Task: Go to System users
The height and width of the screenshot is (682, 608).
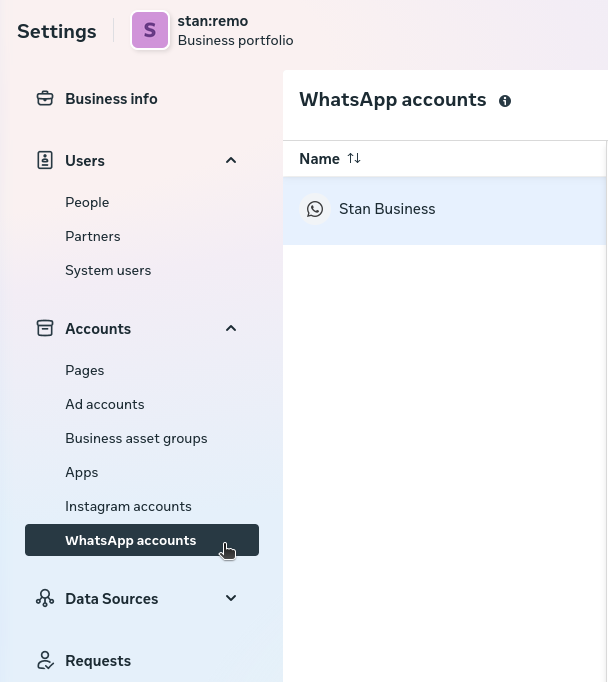Action: coord(108,270)
